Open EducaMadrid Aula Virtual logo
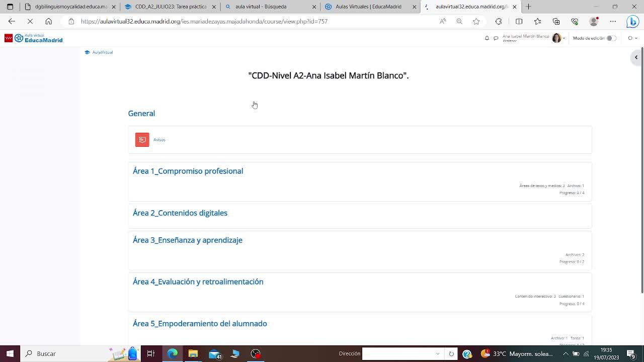This screenshot has width=644, height=362. [x=34, y=38]
